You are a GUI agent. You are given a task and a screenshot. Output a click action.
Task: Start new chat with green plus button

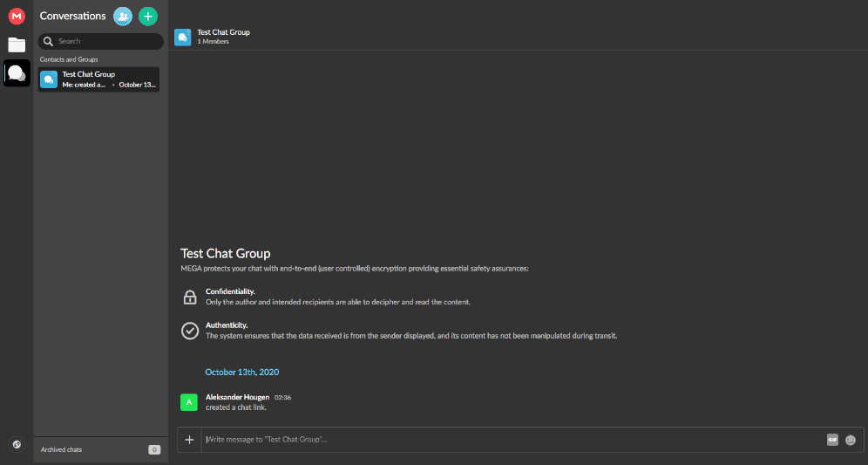click(x=148, y=16)
